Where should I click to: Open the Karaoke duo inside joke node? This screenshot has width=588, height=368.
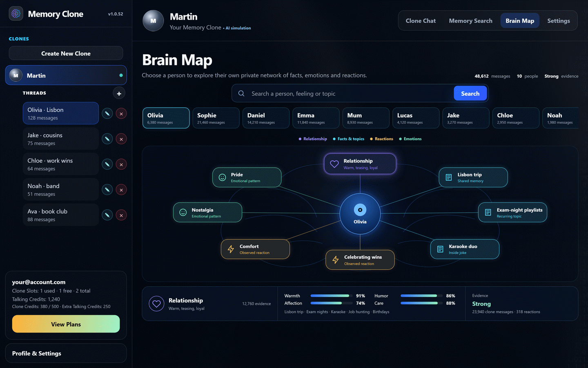tap(465, 249)
